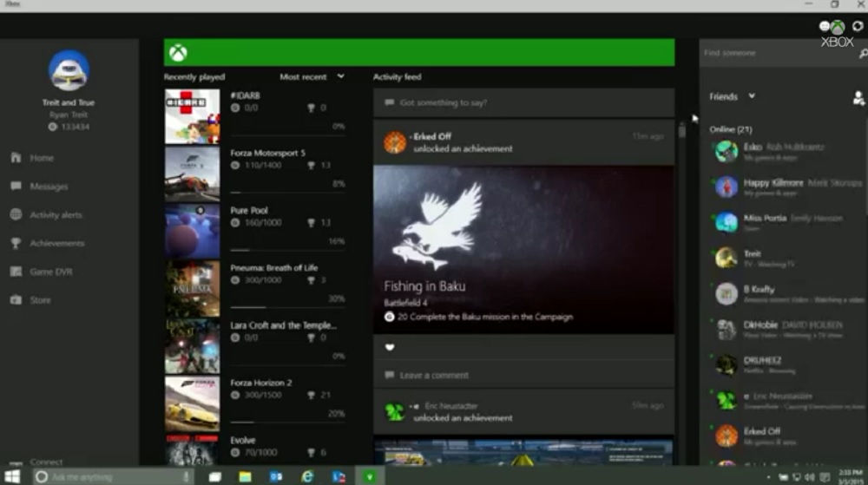This screenshot has width=868, height=485.
Task: Open the Fishing in Baku achievement image
Action: (523, 250)
